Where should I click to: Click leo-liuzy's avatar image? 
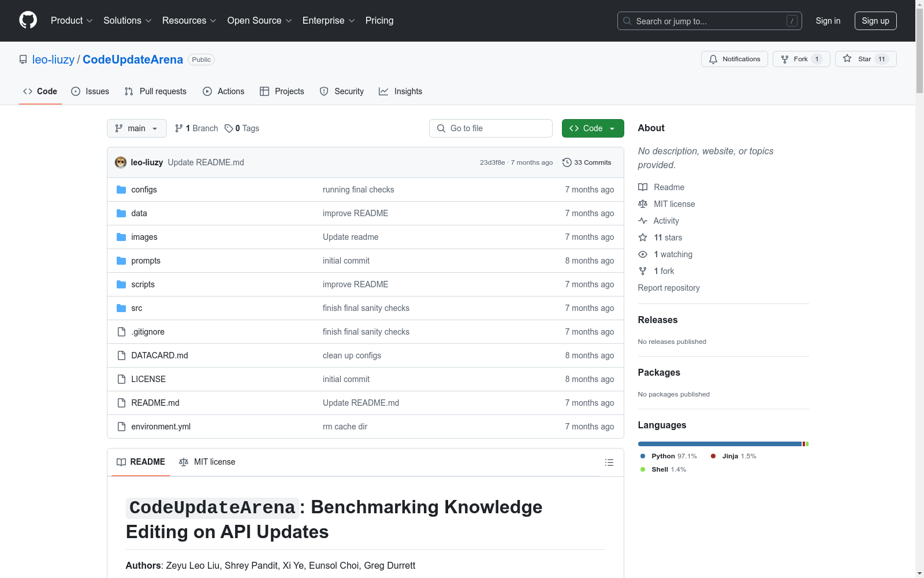[x=121, y=162]
